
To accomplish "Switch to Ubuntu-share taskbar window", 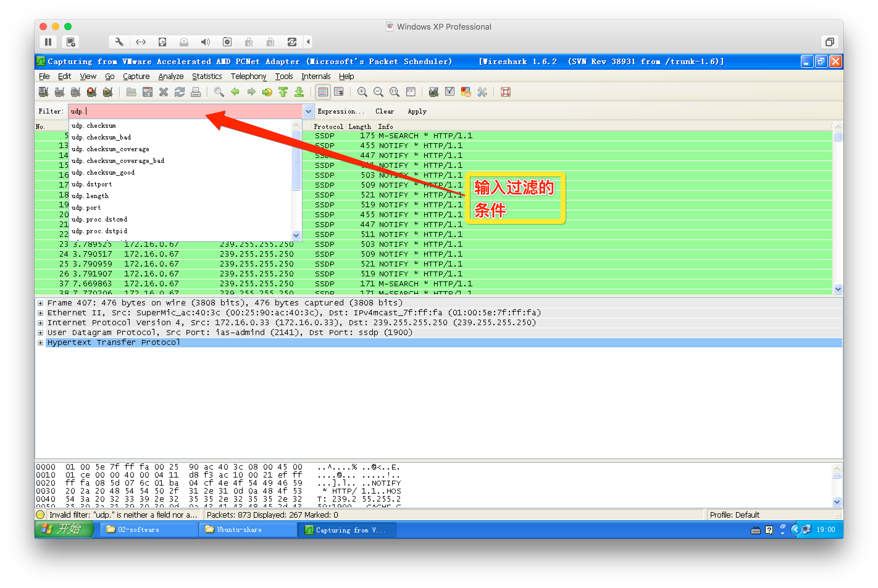I will (248, 529).
